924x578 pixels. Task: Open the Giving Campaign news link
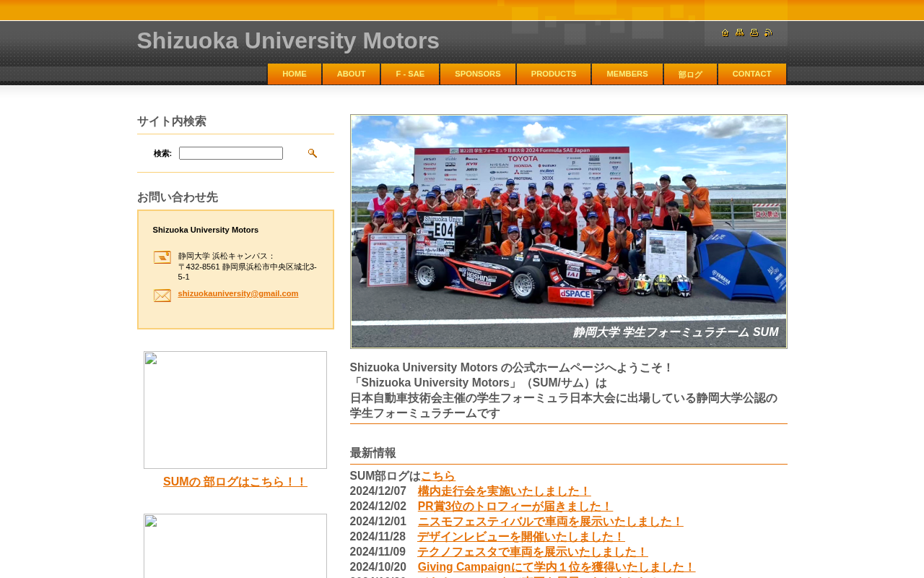(557, 567)
